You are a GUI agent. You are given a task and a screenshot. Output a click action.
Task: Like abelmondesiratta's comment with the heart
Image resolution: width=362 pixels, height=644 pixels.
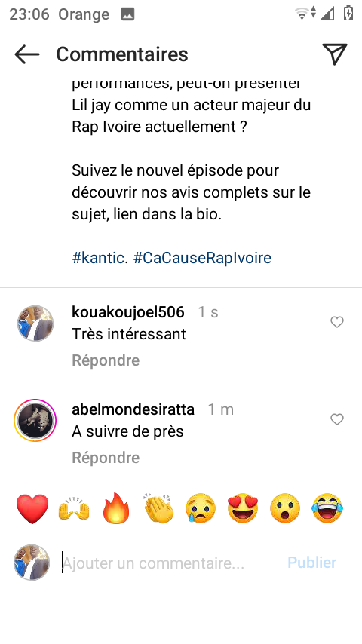337,419
